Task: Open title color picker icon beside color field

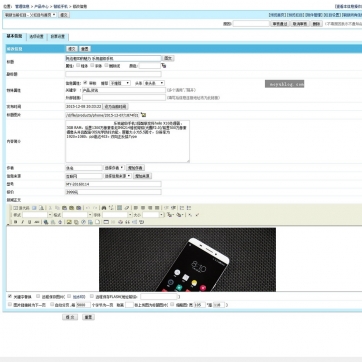Action: [x=164, y=66]
